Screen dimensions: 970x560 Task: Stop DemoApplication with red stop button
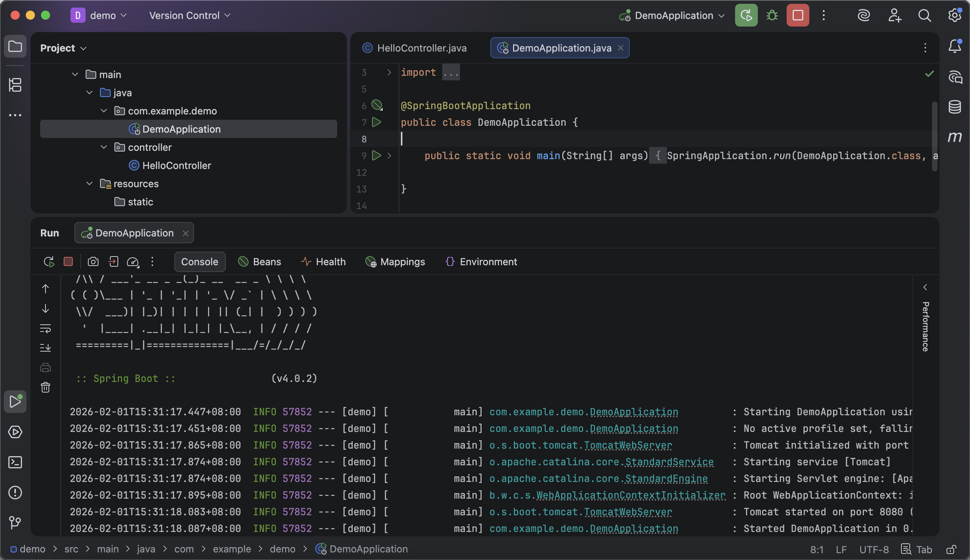click(798, 16)
